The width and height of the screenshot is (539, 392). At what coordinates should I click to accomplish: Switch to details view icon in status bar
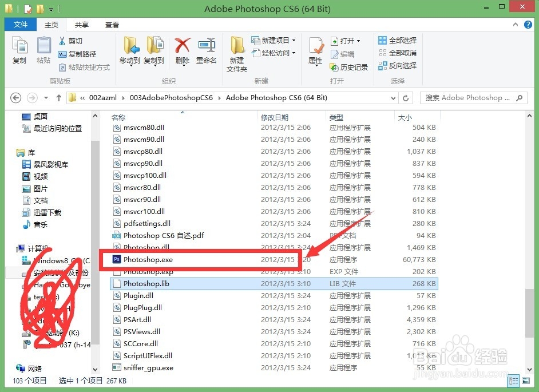514,381
